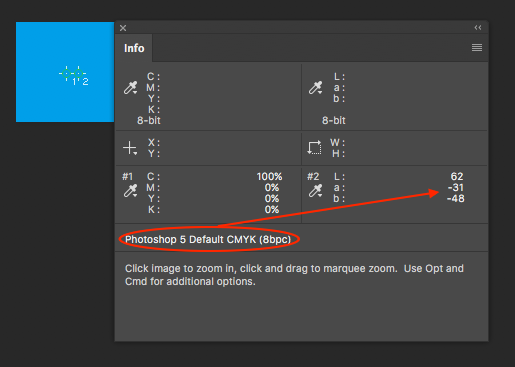Viewport: 515px width, 367px height.
Task: Open the second Lab eyedropper readout options
Action: tap(315, 88)
